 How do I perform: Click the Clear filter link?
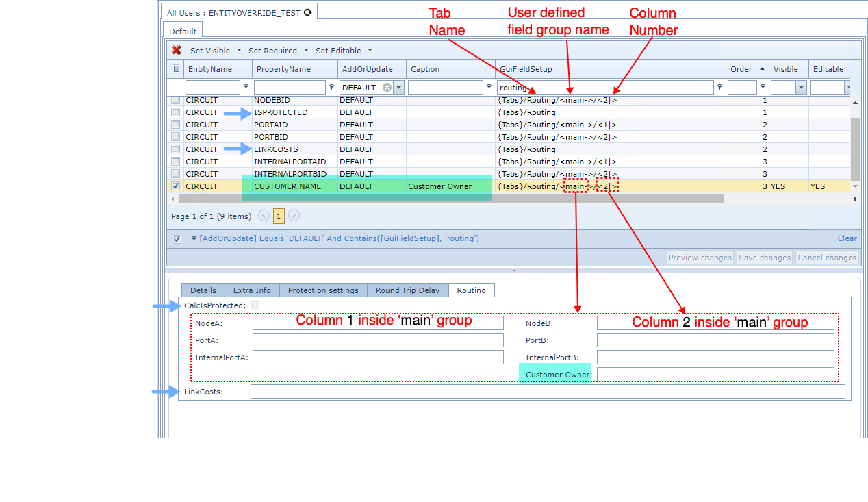click(x=847, y=238)
